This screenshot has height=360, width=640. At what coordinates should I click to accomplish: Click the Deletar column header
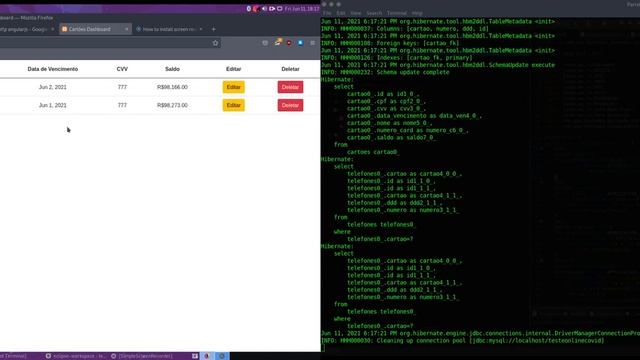tap(290, 69)
